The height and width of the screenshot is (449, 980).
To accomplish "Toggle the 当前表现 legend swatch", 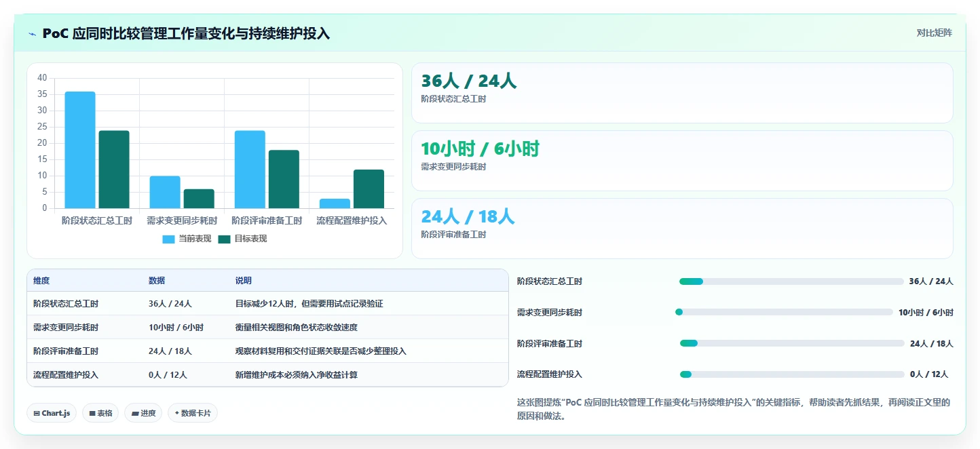I will pos(168,239).
